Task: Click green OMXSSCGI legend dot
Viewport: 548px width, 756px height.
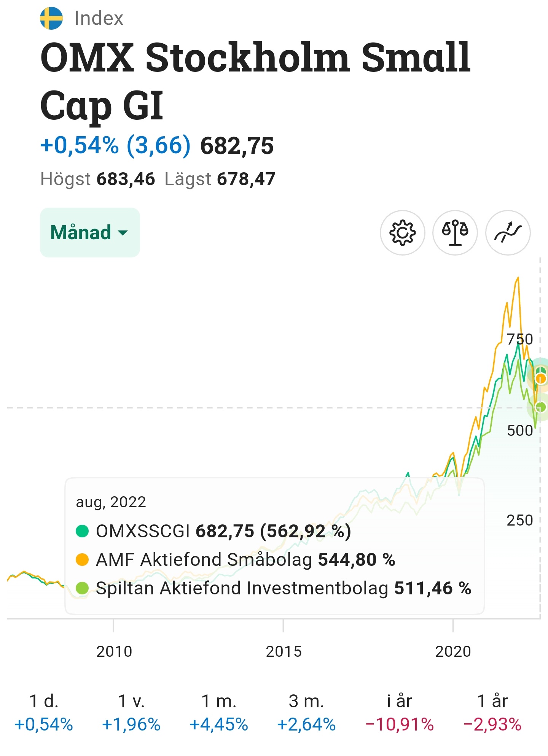Action: (82, 531)
